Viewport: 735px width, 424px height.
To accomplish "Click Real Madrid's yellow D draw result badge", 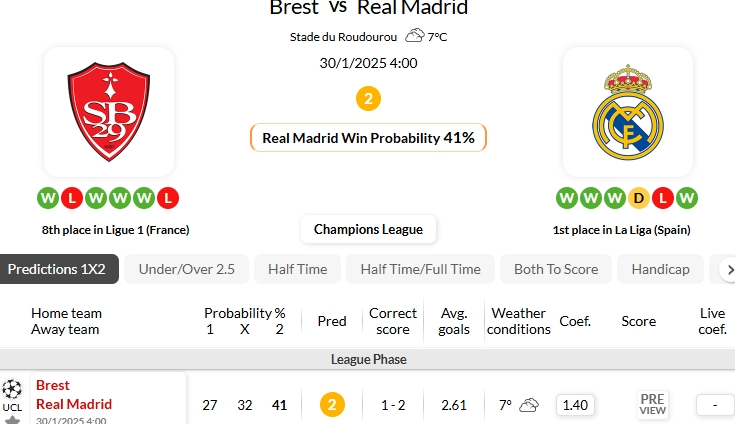I will 639,198.
